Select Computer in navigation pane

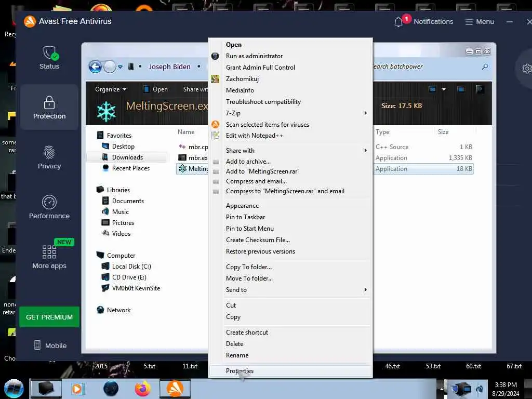pyautogui.click(x=116, y=256)
